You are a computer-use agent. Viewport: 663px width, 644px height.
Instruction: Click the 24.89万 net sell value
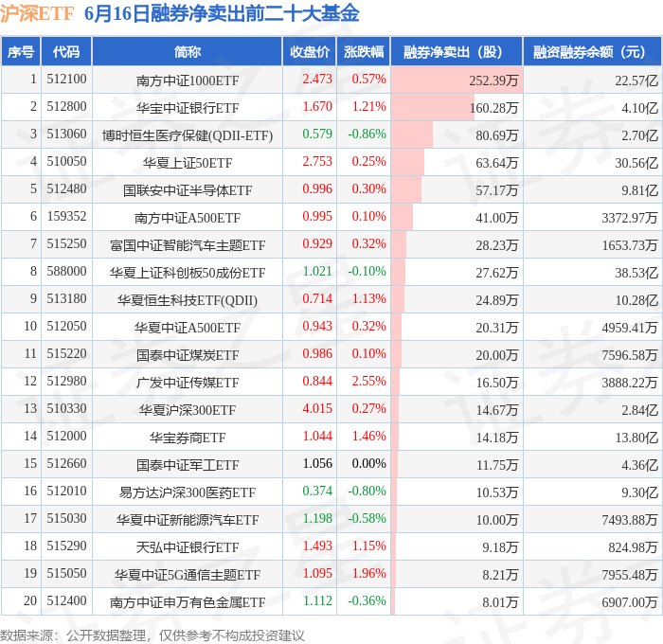click(497, 300)
